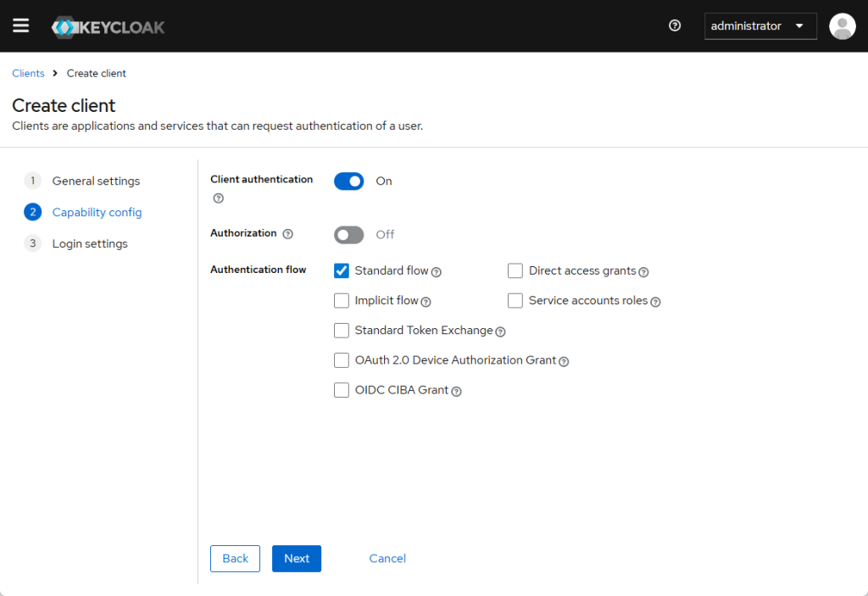Check the Service accounts roles checkbox

pos(515,300)
